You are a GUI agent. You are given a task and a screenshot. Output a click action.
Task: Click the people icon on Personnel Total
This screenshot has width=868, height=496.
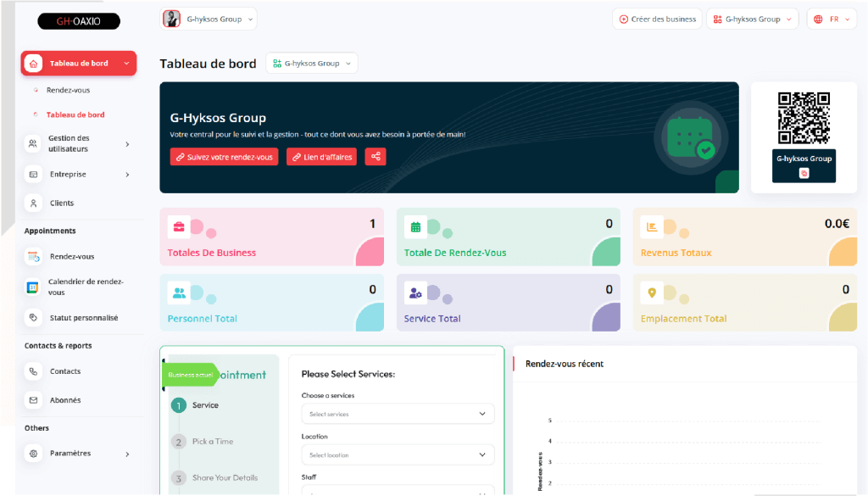(179, 293)
